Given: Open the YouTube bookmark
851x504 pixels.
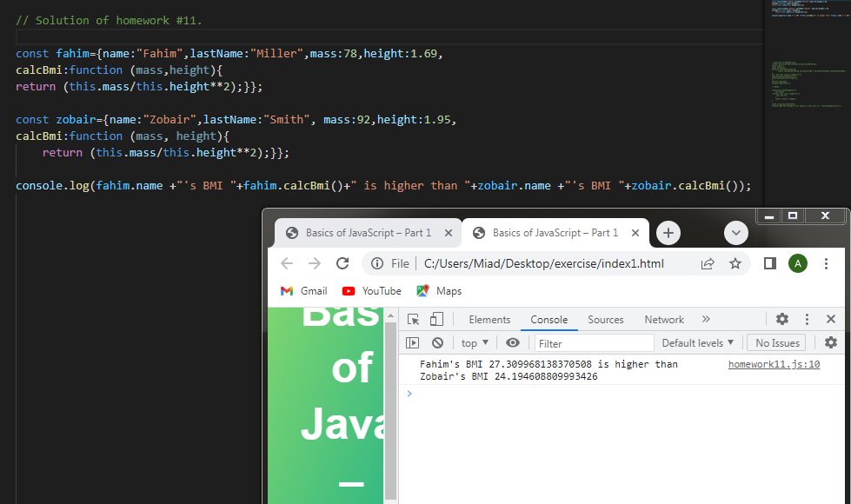Looking at the screenshot, I should pyautogui.click(x=372, y=291).
